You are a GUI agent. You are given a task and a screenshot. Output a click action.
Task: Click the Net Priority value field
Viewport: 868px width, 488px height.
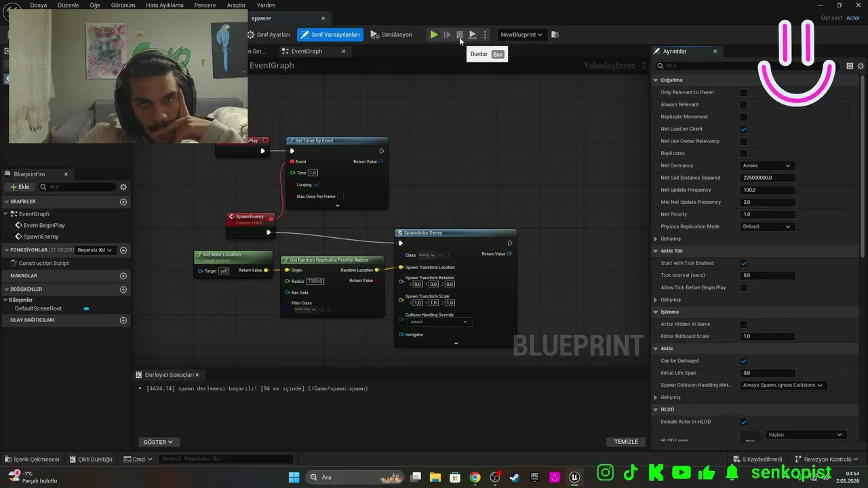(767, 215)
